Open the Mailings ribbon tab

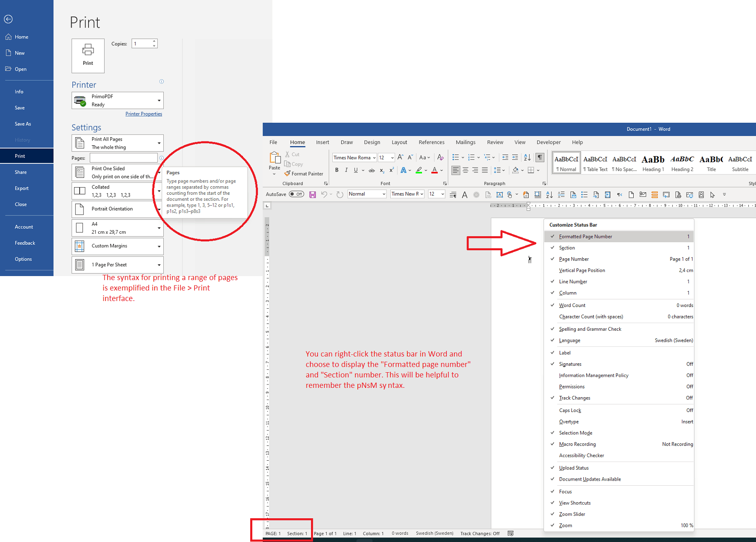pyautogui.click(x=466, y=142)
